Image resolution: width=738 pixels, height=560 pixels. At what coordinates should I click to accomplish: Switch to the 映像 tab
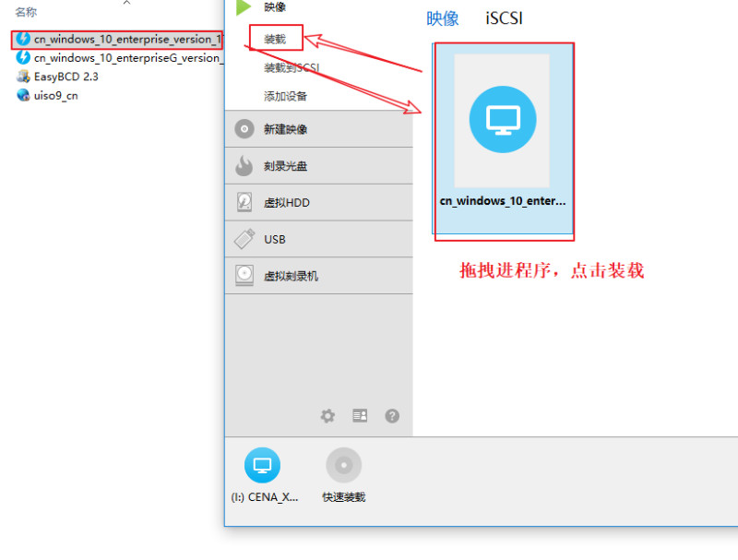443,18
